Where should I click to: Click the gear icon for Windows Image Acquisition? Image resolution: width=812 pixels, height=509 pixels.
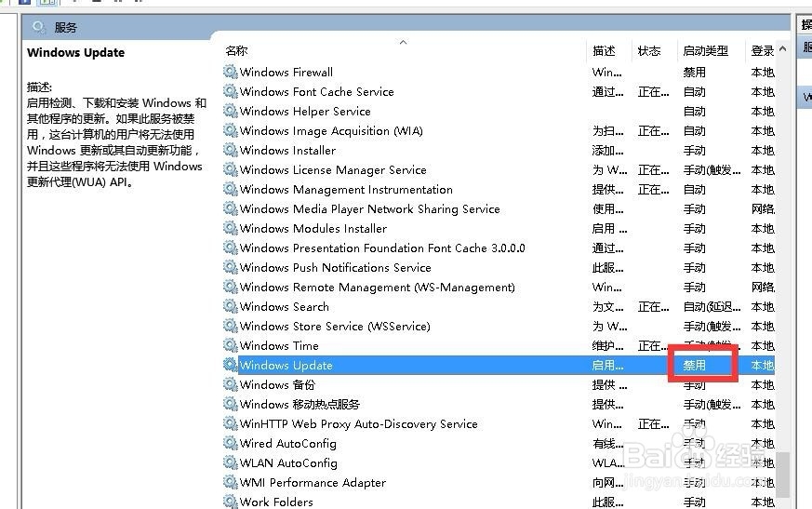pyautogui.click(x=231, y=130)
